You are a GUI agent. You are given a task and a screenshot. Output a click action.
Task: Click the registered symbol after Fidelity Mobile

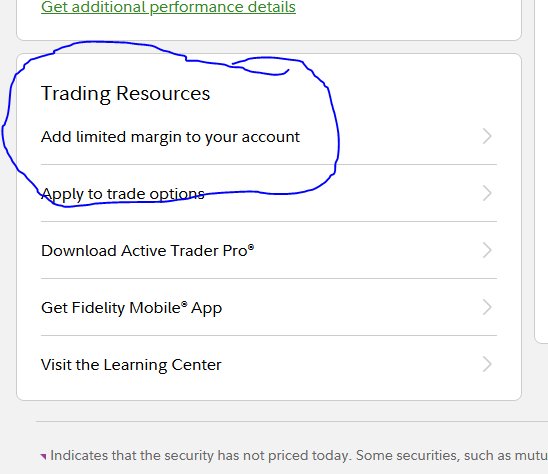[184, 303]
